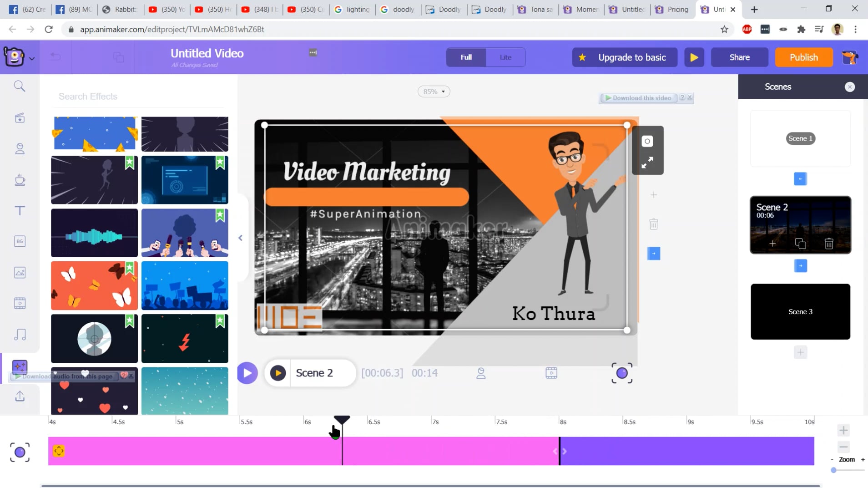
Task: Toggle the canvas camera record square button
Action: coord(647,141)
